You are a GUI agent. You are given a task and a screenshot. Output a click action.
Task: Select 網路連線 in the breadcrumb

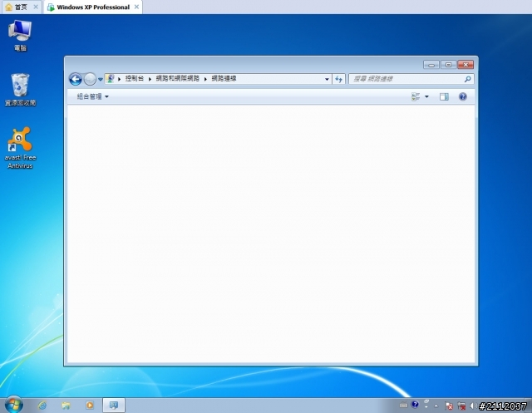point(224,79)
